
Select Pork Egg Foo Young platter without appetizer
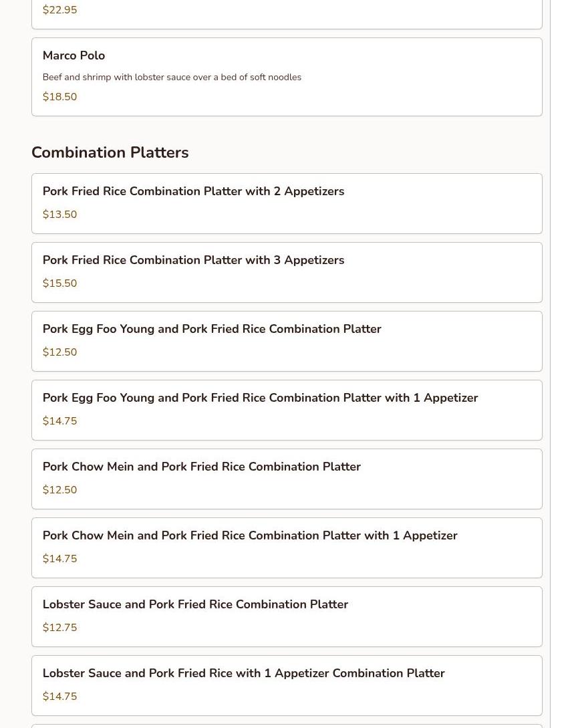(x=212, y=329)
